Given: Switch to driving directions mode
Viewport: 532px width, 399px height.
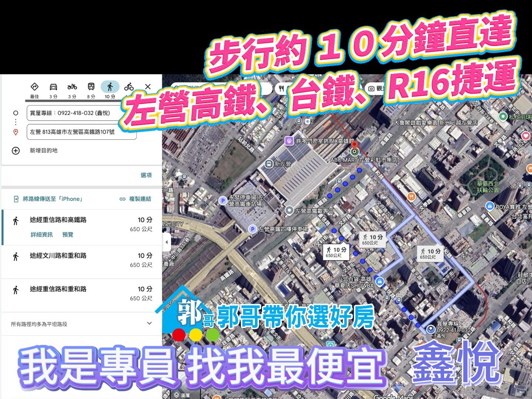Looking at the screenshot, I should click(53, 87).
